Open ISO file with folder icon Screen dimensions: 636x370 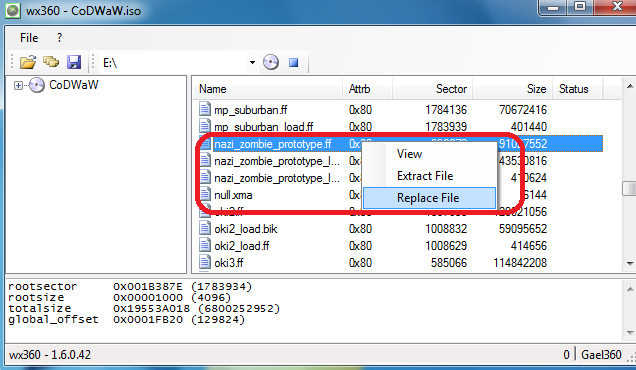pyautogui.click(x=28, y=62)
